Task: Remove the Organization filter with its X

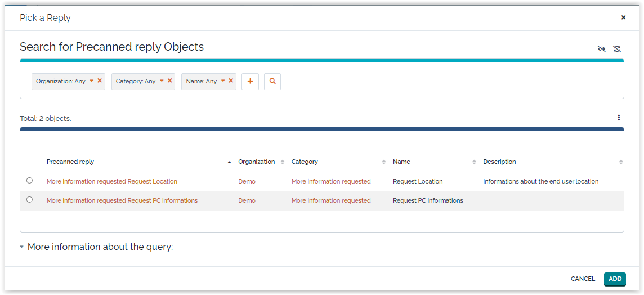Action: point(100,81)
